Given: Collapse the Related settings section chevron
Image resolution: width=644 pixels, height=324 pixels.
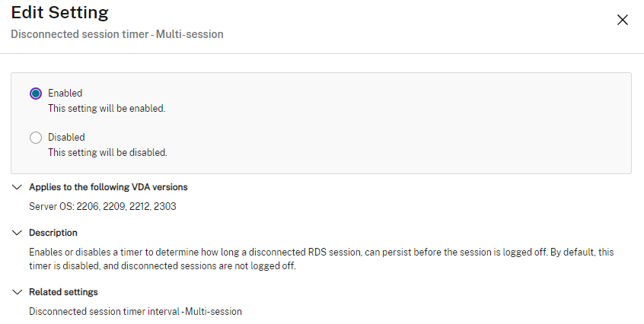Looking at the screenshot, I should tap(17, 292).
